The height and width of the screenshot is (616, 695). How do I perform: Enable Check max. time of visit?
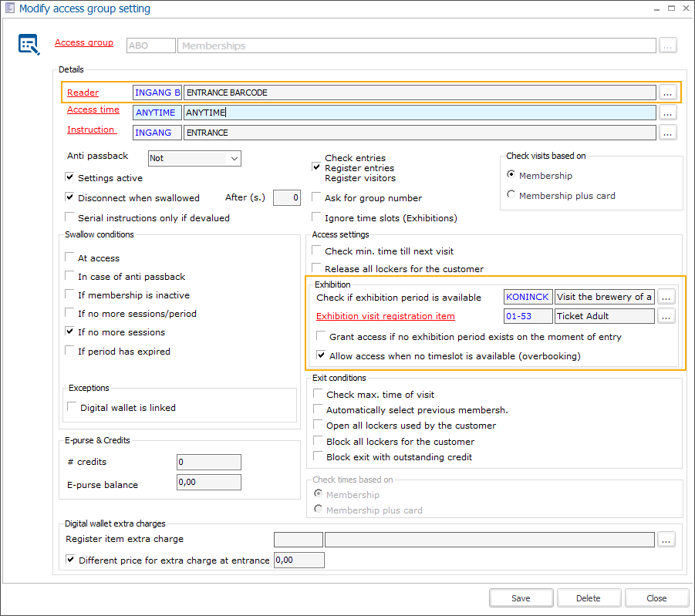coord(318,394)
